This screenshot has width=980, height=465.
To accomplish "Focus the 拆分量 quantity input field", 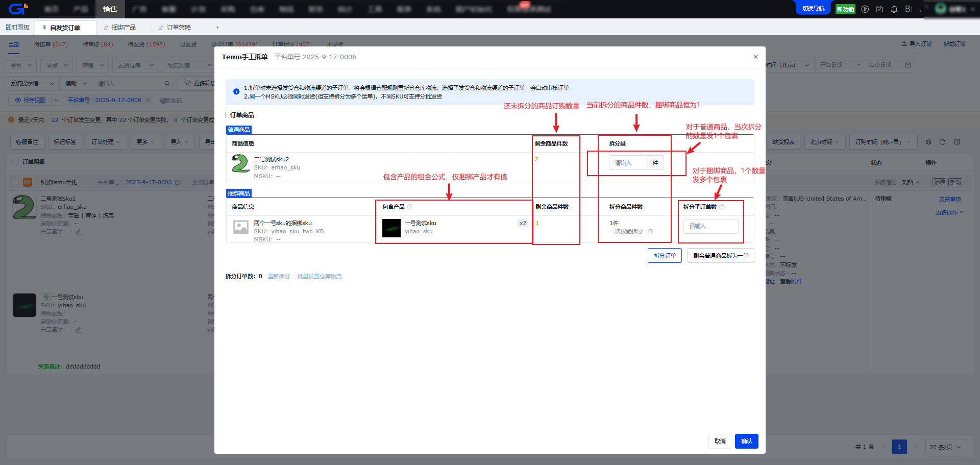I will [x=628, y=163].
